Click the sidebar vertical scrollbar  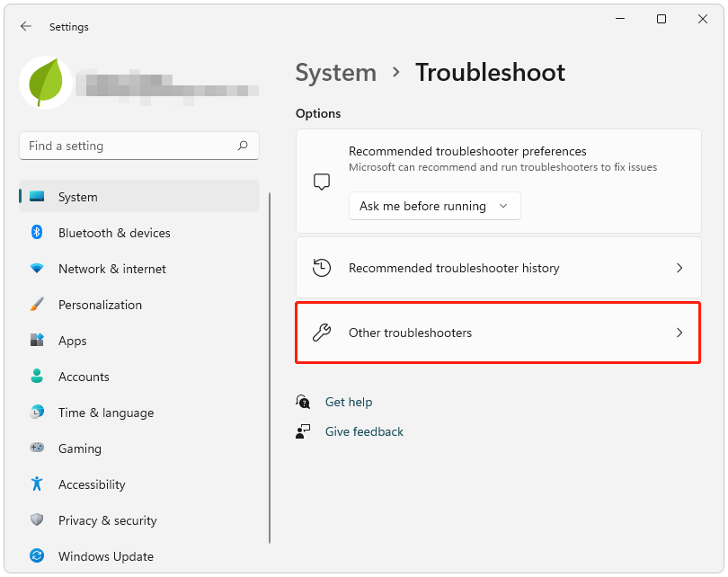click(x=270, y=368)
